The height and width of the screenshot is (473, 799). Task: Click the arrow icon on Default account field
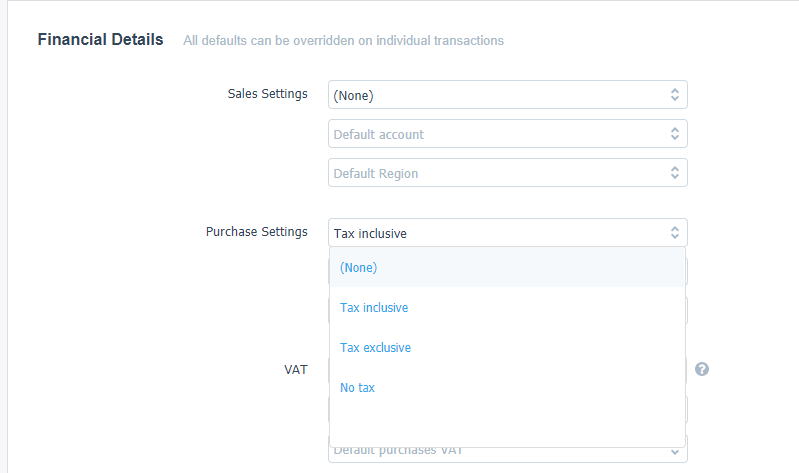pos(675,134)
